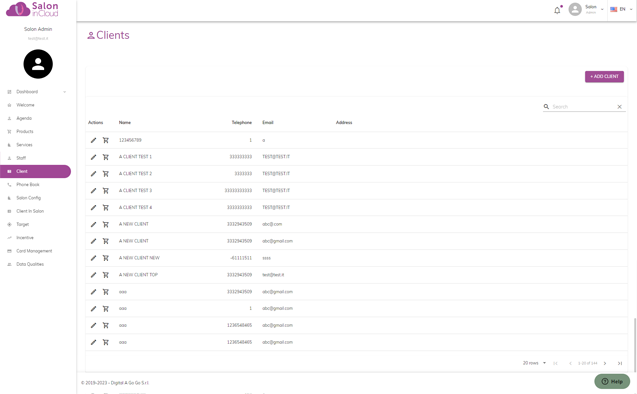Click the Salon inCloud logo
The image size is (637, 394).
coord(32,9)
